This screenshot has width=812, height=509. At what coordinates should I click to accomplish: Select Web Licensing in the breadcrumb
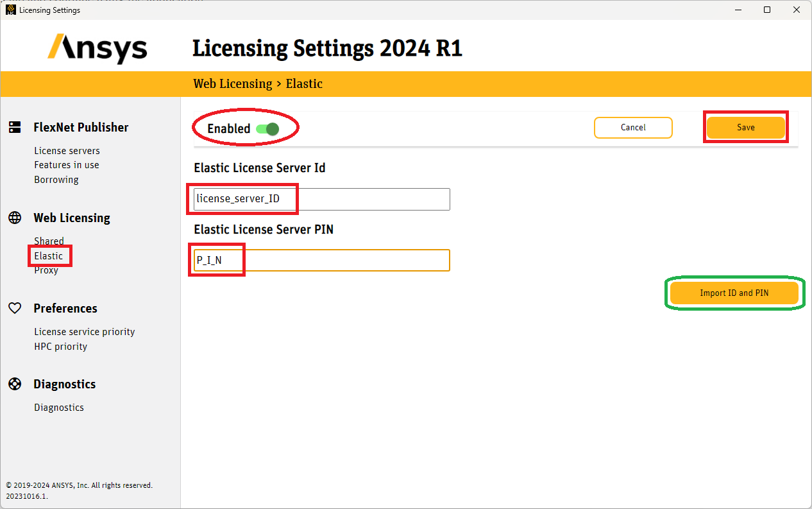point(233,83)
